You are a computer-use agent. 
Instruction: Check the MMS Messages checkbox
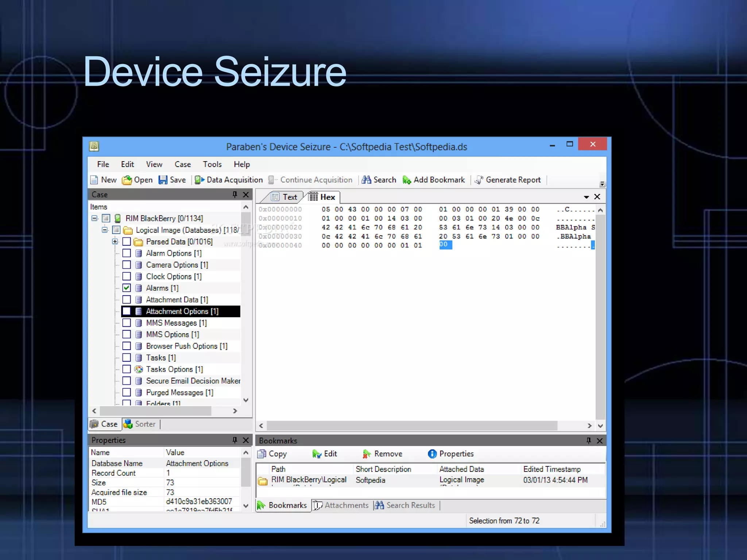[127, 323]
